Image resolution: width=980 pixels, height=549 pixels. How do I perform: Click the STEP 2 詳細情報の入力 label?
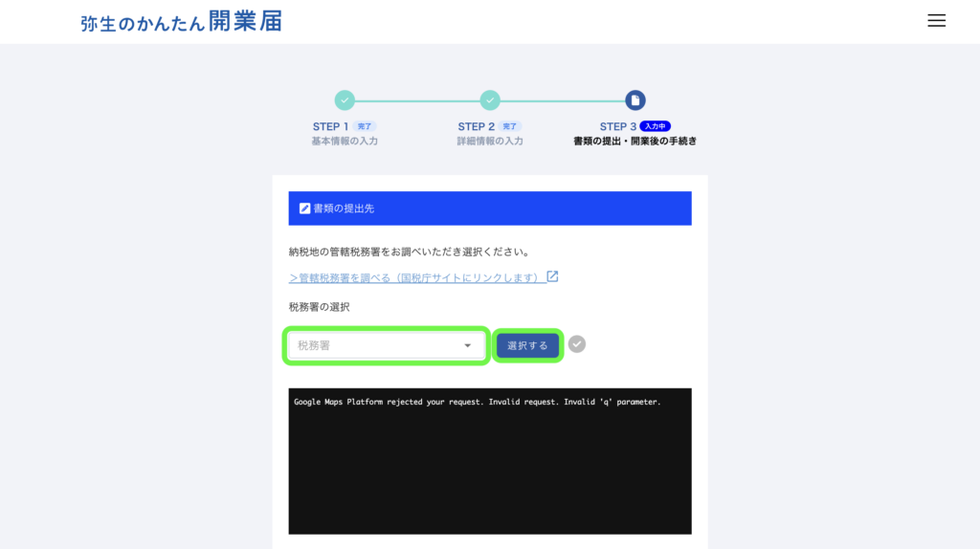coord(490,142)
